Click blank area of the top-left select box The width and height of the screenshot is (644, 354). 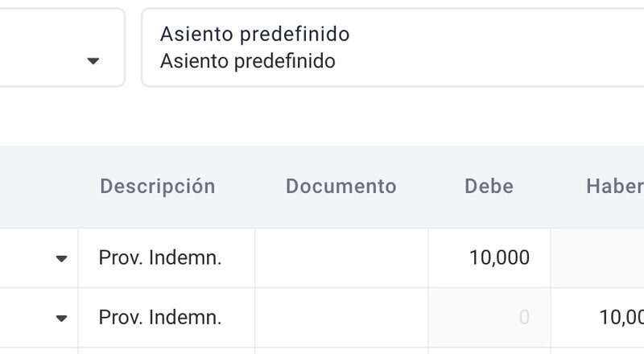41,47
